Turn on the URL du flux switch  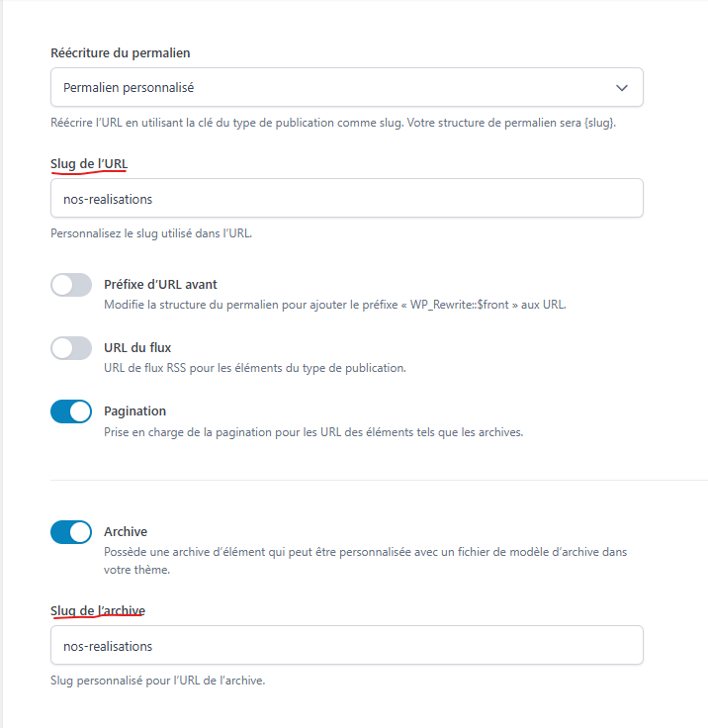pos(71,348)
